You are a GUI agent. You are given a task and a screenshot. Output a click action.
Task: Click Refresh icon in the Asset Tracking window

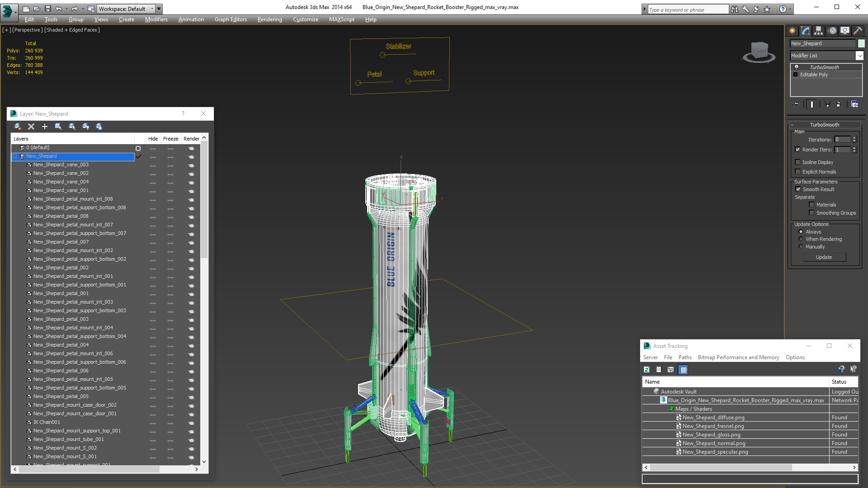646,370
